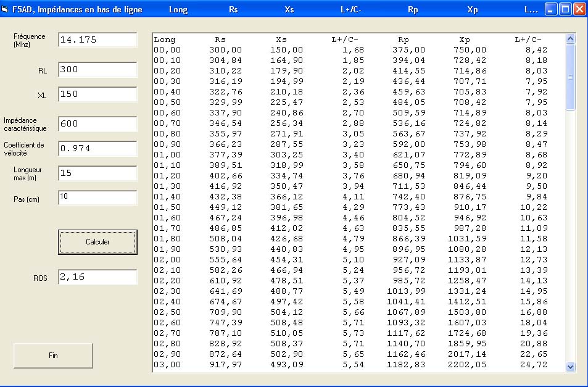588x387 pixels.
Task: Edit the Impédance caractéristique field
Action: pyautogui.click(x=97, y=123)
